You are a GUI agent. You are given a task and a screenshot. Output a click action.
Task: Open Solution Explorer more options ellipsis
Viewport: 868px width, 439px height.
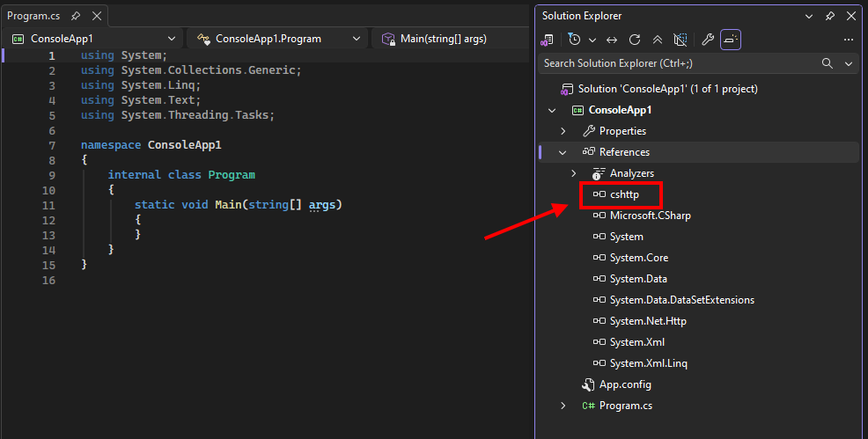point(848,40)
